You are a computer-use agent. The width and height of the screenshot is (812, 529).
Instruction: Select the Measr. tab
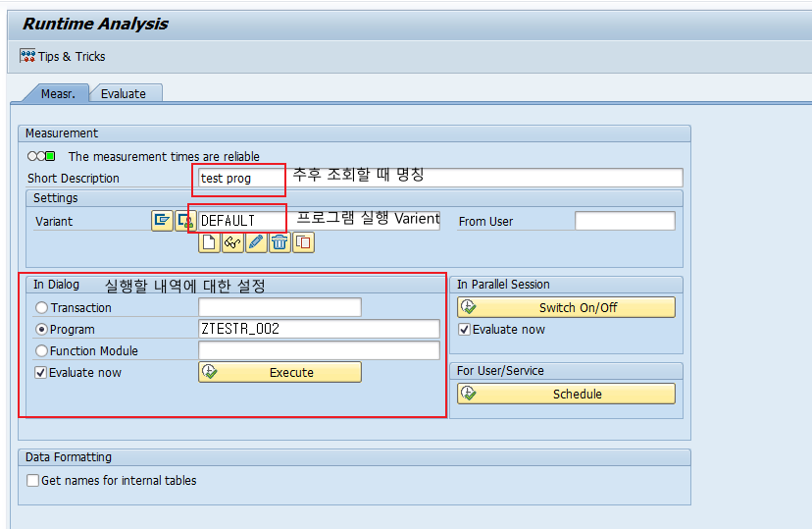pos(58,94)
